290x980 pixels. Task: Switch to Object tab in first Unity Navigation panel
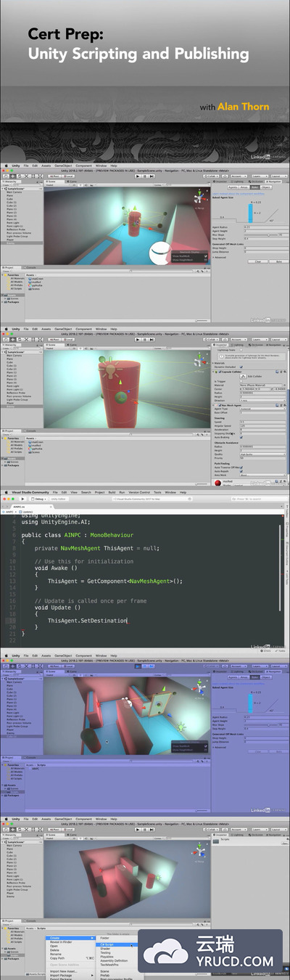(x=266, y=187)
